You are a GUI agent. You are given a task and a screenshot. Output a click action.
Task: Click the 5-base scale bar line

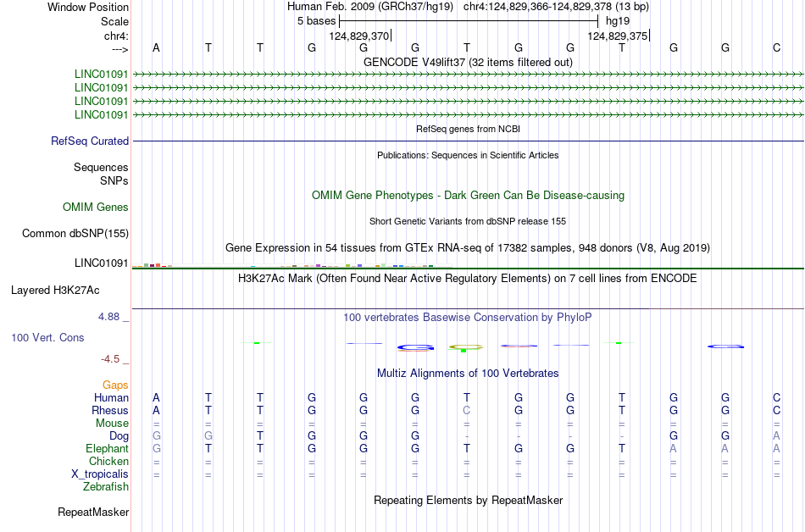[469, 21]
